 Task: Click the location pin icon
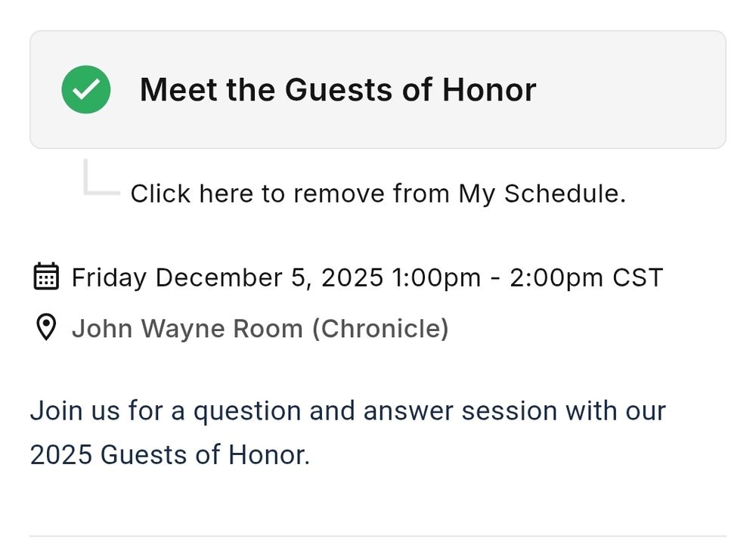(47, 328)
